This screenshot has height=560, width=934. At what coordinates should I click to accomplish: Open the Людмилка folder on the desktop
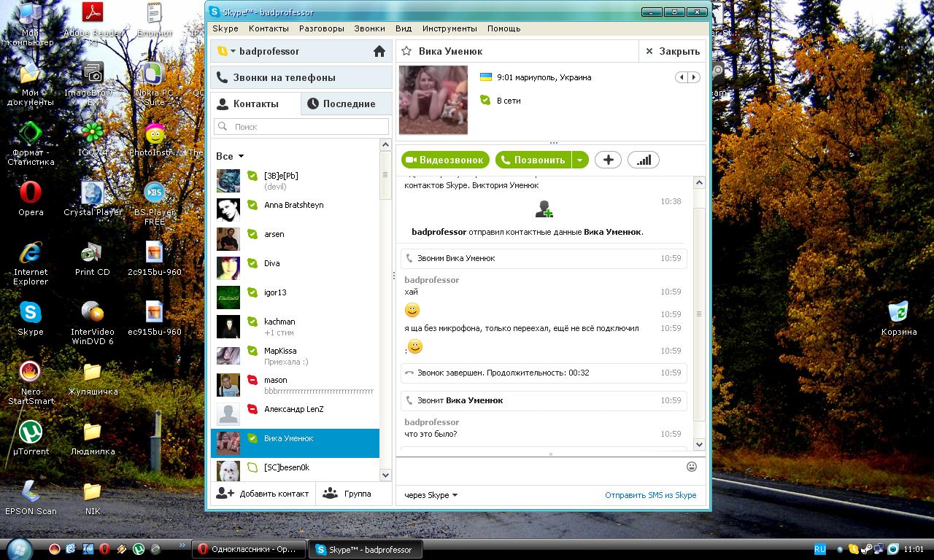[93, 437]
